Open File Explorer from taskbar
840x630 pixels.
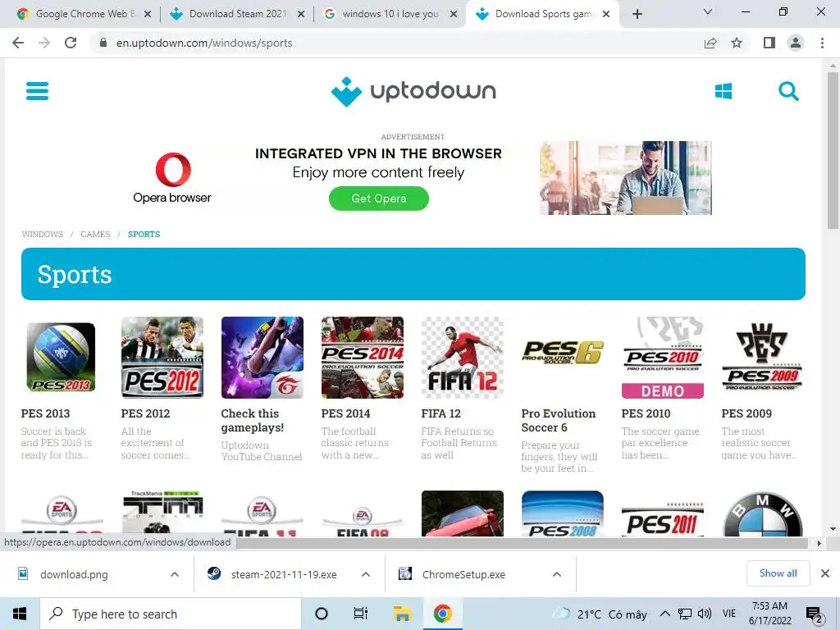[x=402, y=614]
